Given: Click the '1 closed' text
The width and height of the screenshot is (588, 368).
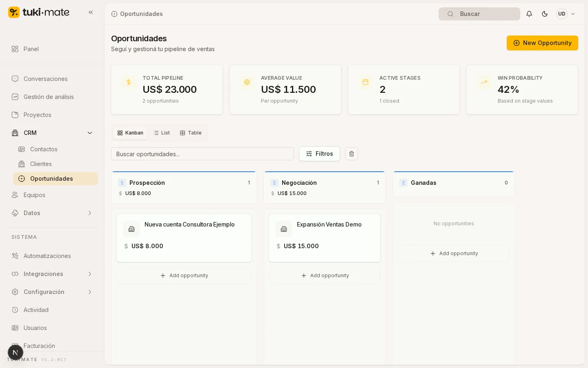Looking at the screenshot, I should tap(389, 101).
